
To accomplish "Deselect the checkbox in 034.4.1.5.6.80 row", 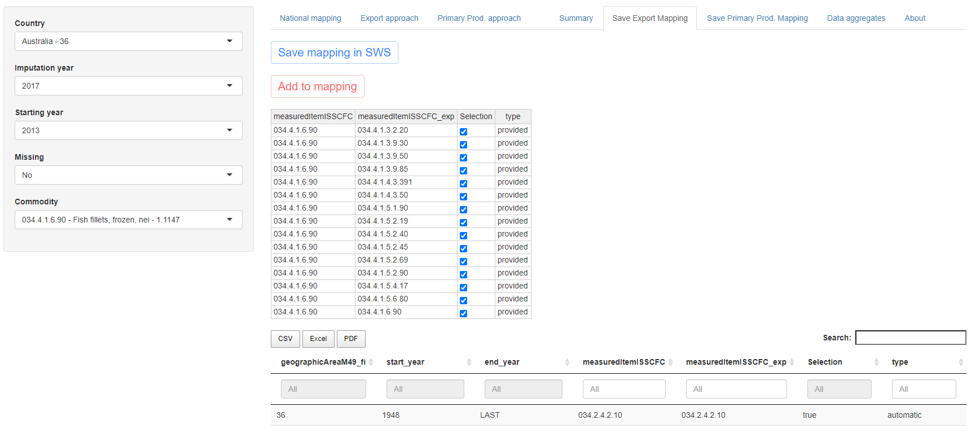I will [x=463, y=300].
